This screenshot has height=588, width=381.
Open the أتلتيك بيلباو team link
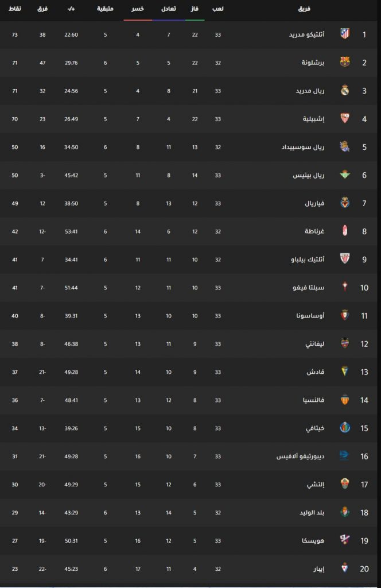(308, 260)
